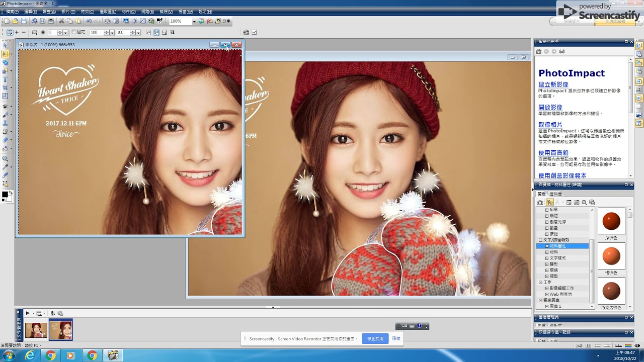
Task: Click the print icon in 智慧小幫手 panel
Action: coord(561,51)
